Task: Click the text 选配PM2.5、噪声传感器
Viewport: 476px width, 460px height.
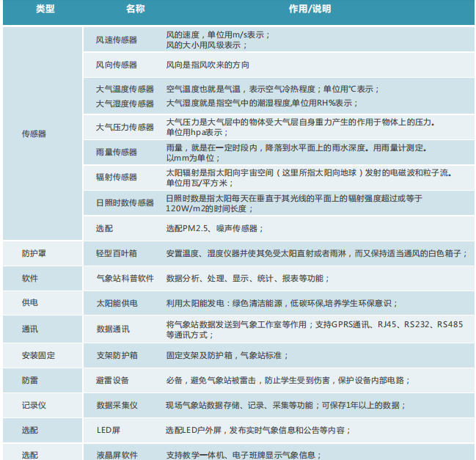Action: coord(214,228)
